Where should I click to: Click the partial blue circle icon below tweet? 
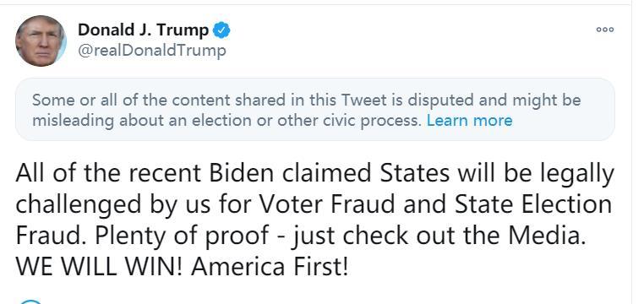[30, 302]
